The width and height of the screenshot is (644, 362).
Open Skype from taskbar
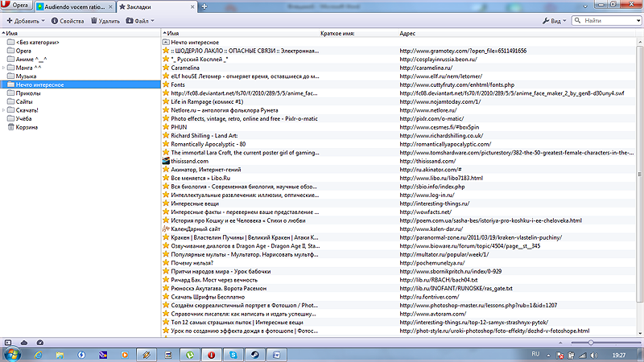(233, 355)
